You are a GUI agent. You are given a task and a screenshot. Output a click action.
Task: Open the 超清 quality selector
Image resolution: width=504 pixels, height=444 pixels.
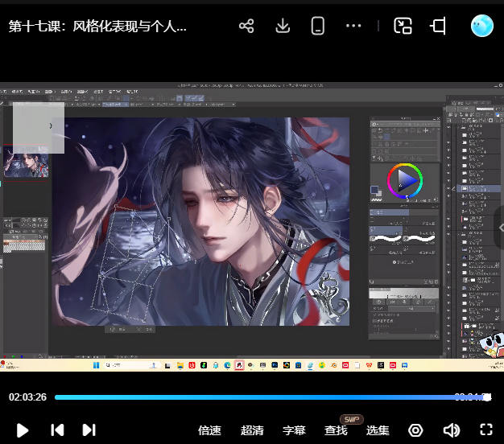click(252, 430)
